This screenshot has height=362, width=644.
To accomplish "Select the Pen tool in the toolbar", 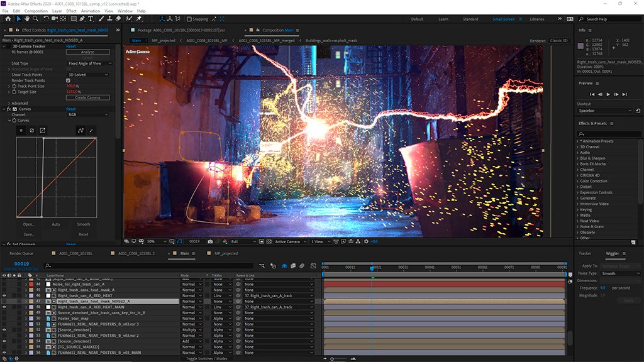I will coord(82,19).
